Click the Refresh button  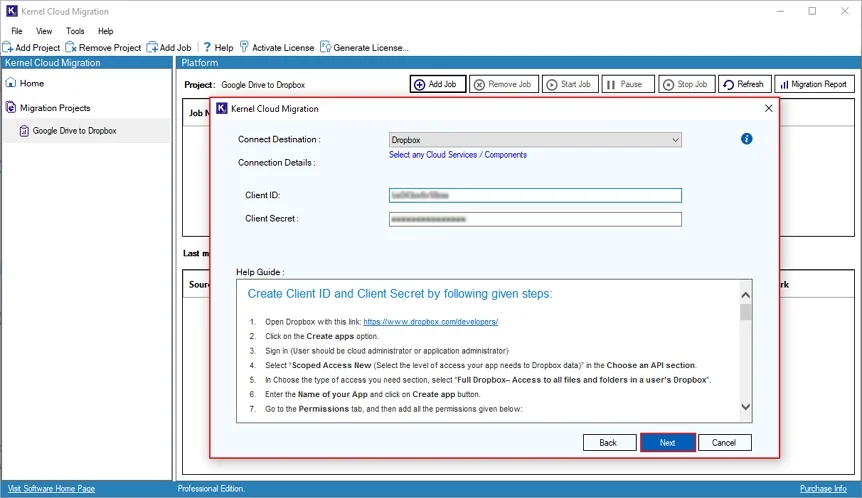point(744,84)
